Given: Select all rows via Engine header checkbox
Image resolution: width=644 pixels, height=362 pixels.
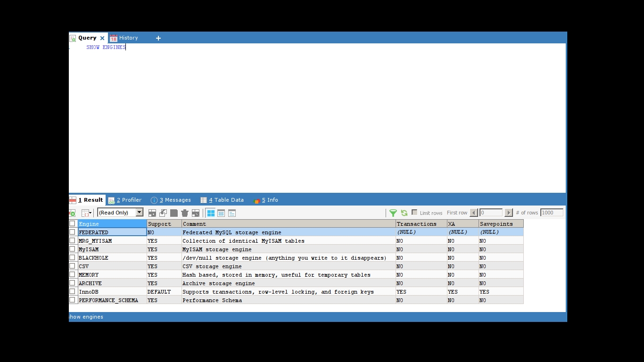Looking at the screenshot, I should [72, 223].
